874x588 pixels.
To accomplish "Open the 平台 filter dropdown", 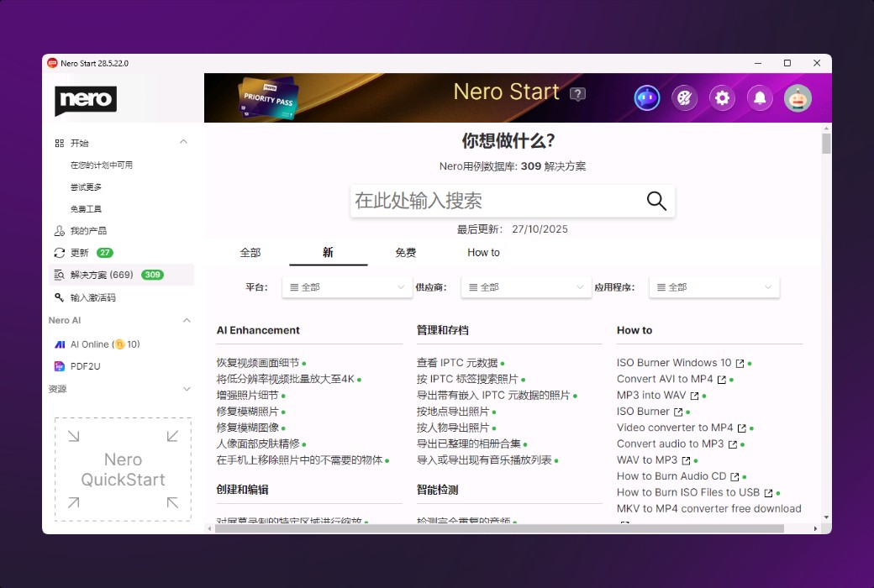I will click(x=346, y=286).
